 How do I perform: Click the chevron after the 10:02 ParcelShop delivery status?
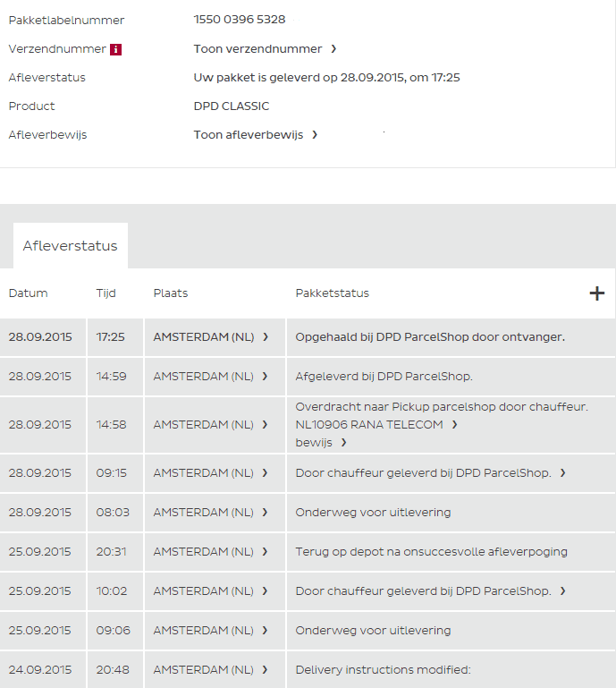point(562,591)
